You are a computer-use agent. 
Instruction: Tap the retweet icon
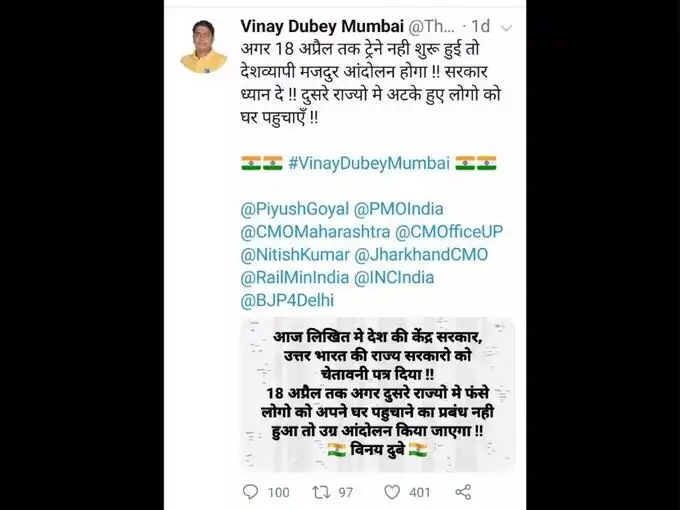(322, 492)
